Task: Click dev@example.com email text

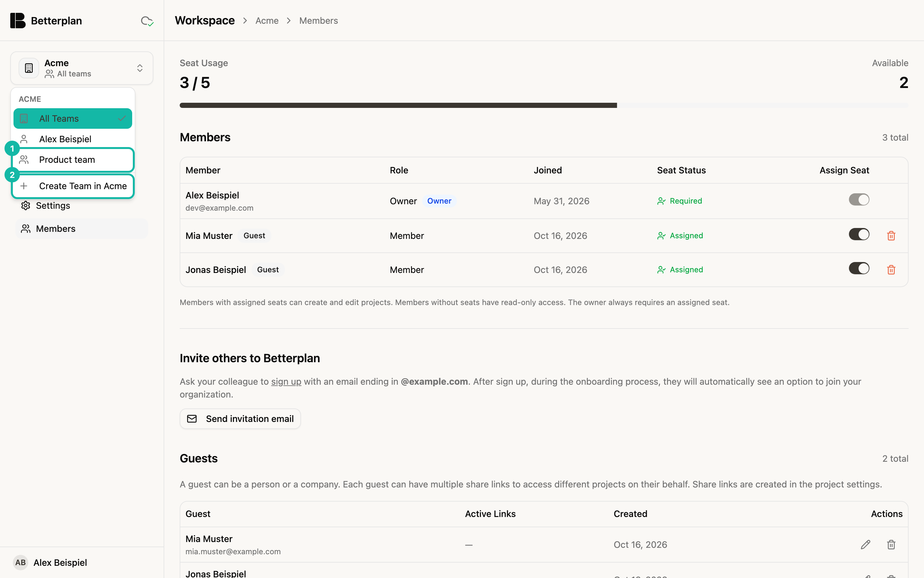Action: point(219,208)
